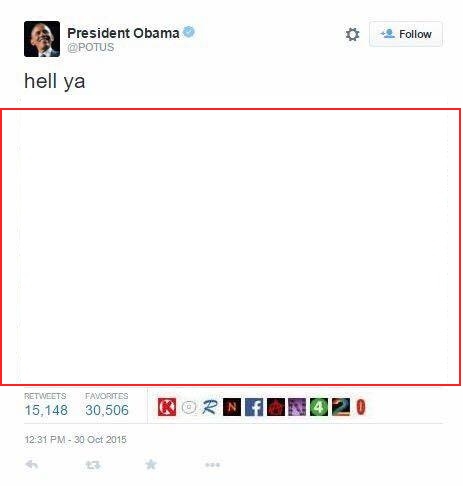This screenshot has height=486, width=463.
Task: Open the red exclamation mark avatar
Action: [x=361, y=407]
